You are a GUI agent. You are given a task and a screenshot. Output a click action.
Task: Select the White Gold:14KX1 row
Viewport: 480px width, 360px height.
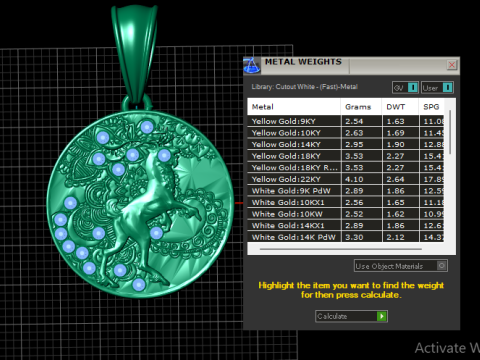coord(345,225)
